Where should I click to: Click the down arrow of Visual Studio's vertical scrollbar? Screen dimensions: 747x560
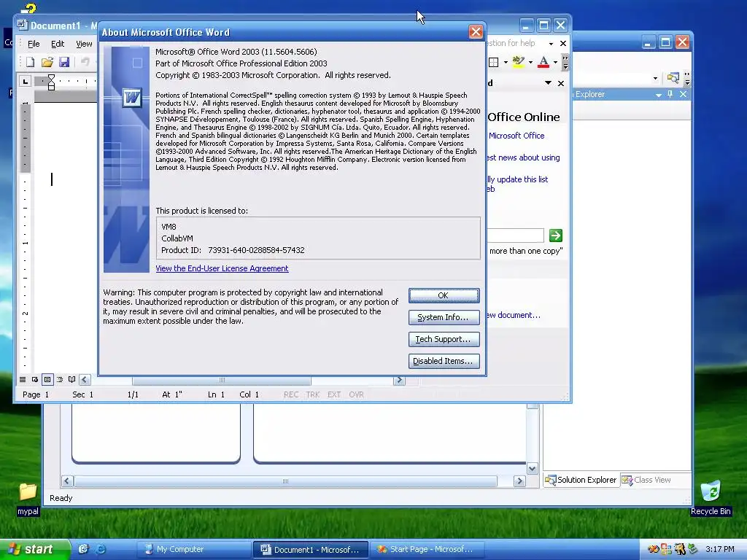point(532,469)
